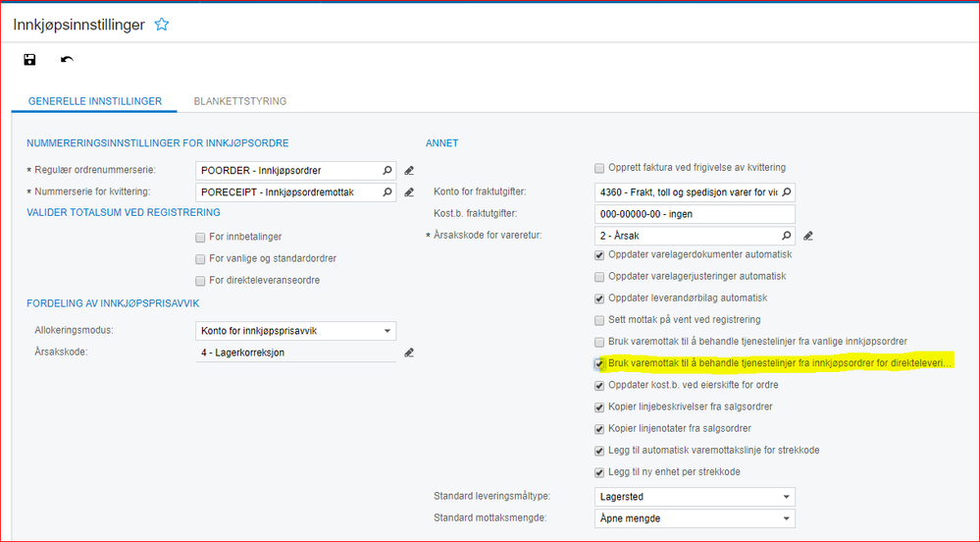Click the Kost.b. fraktutgifter input field

click(694, 214)
